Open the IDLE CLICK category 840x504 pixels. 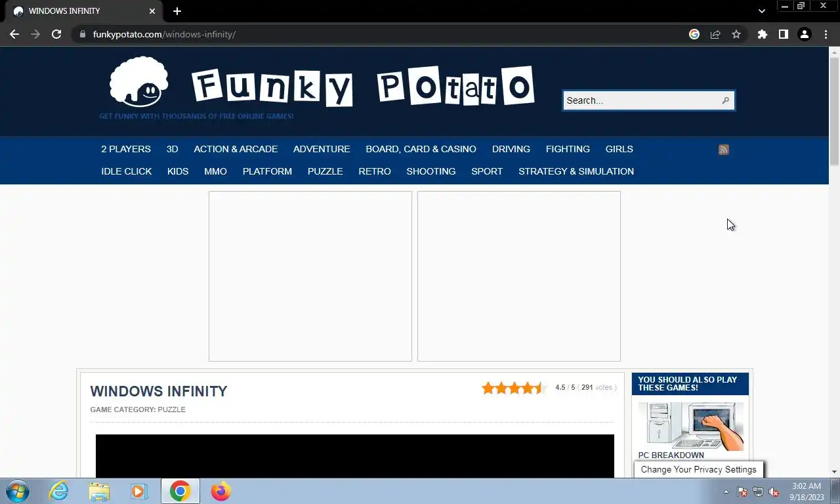coord(126,171)
